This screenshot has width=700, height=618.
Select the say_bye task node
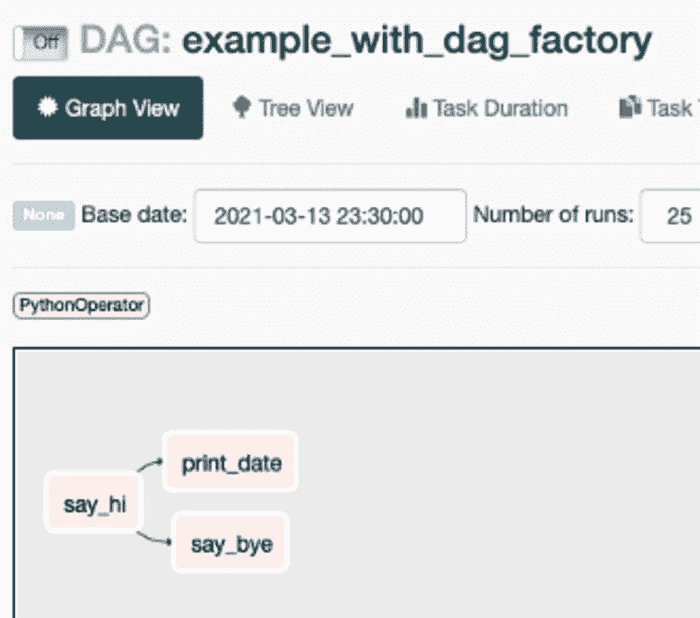(x=231, y=544)
